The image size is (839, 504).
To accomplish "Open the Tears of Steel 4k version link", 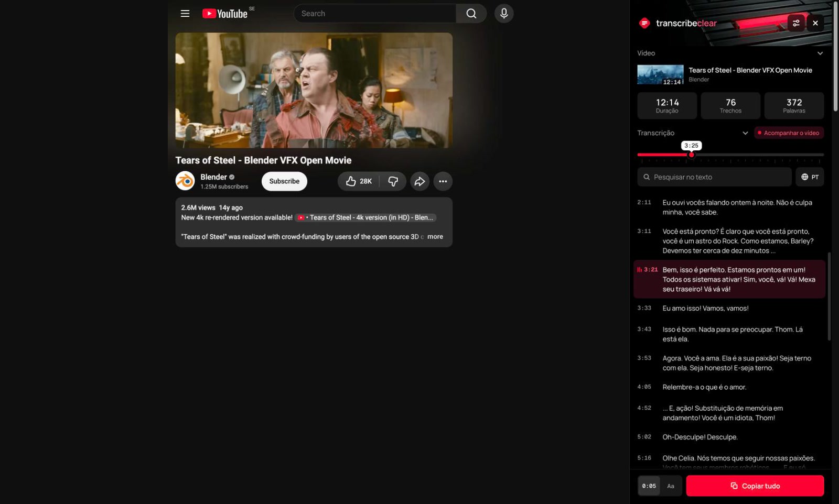I will point(365,217).
